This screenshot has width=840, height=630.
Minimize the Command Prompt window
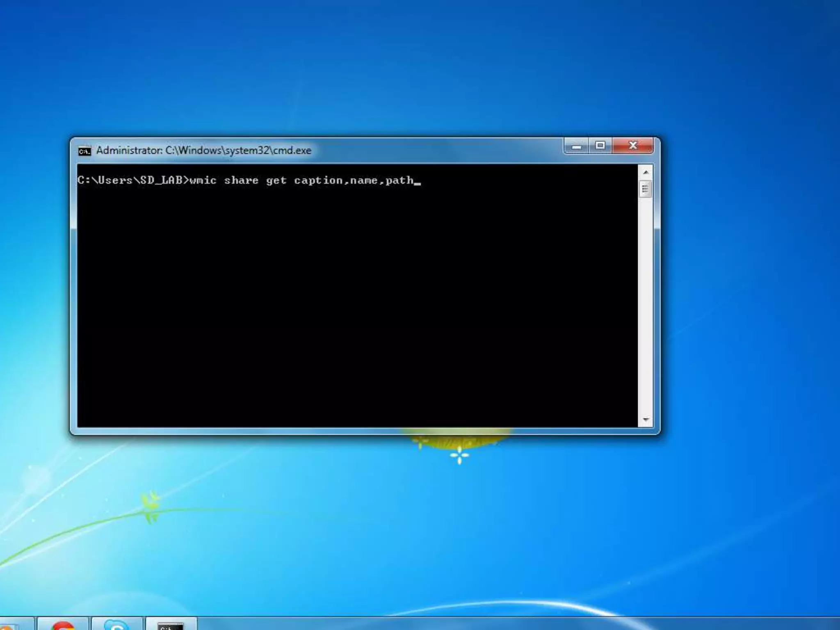[577, 146]
